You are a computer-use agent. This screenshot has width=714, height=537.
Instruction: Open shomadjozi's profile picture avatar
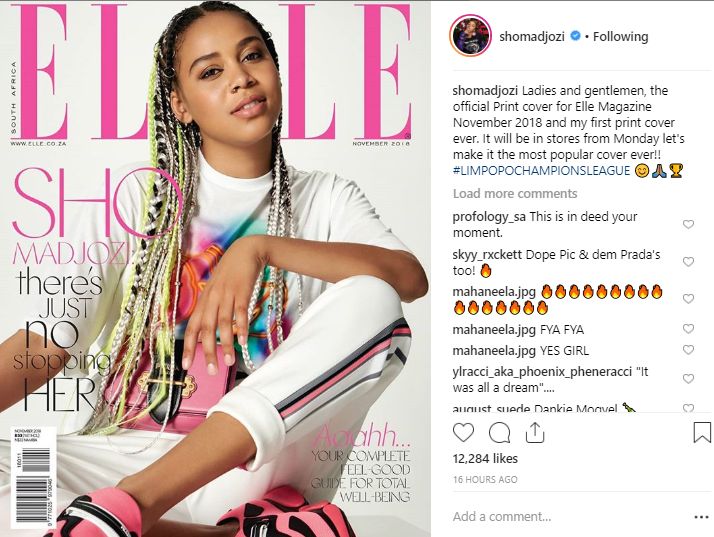[471, 36]
